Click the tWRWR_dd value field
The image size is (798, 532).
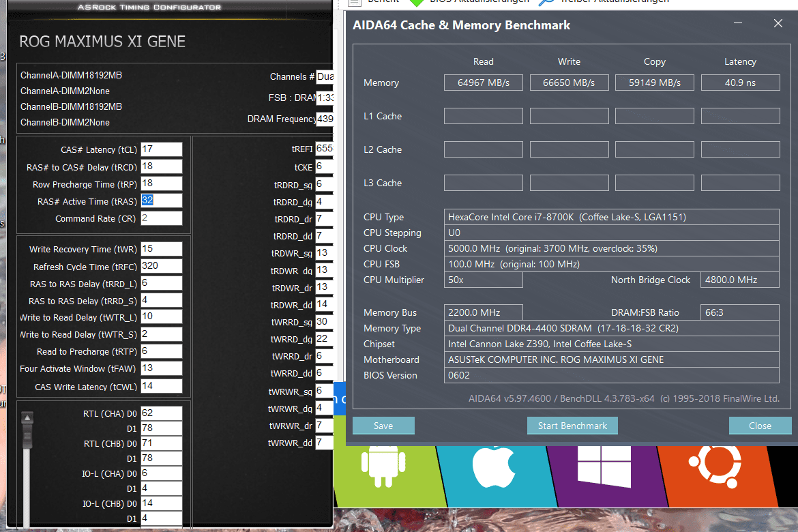(x=324, y=443)
